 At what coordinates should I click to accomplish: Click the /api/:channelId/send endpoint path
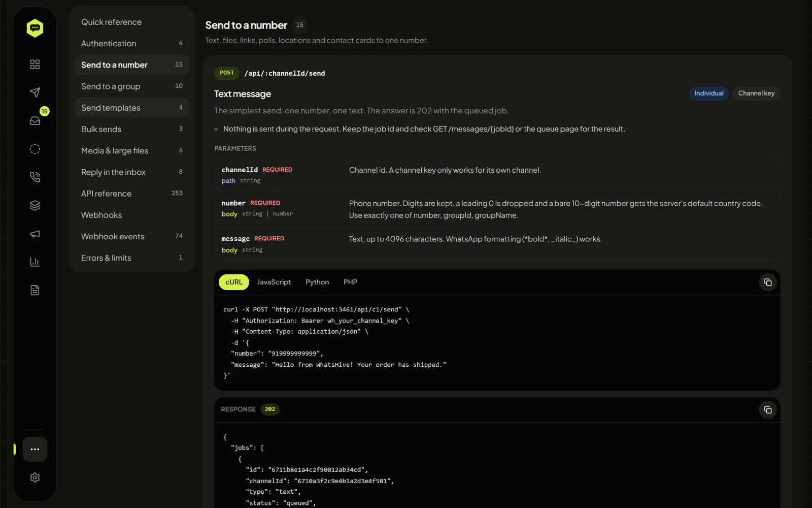285,74
